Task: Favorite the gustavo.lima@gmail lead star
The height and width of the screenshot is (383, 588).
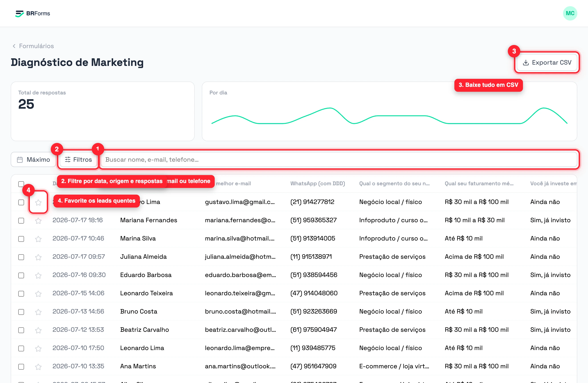Action: 38,202
